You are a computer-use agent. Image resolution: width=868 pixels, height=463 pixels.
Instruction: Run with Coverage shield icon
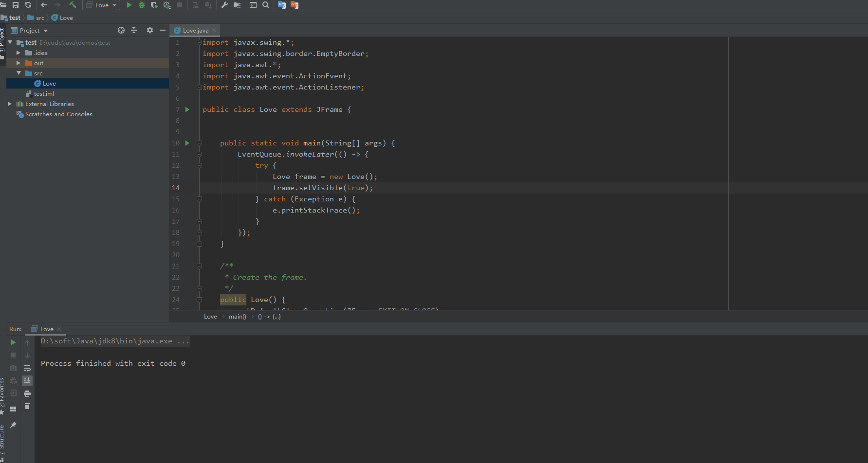154,5
